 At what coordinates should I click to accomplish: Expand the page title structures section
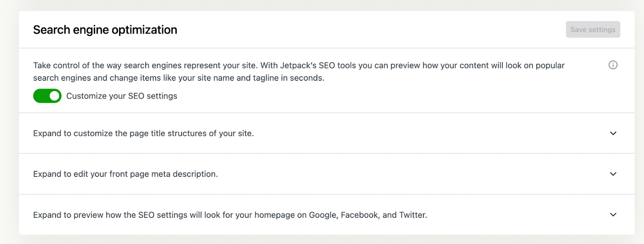click(144, 133)
